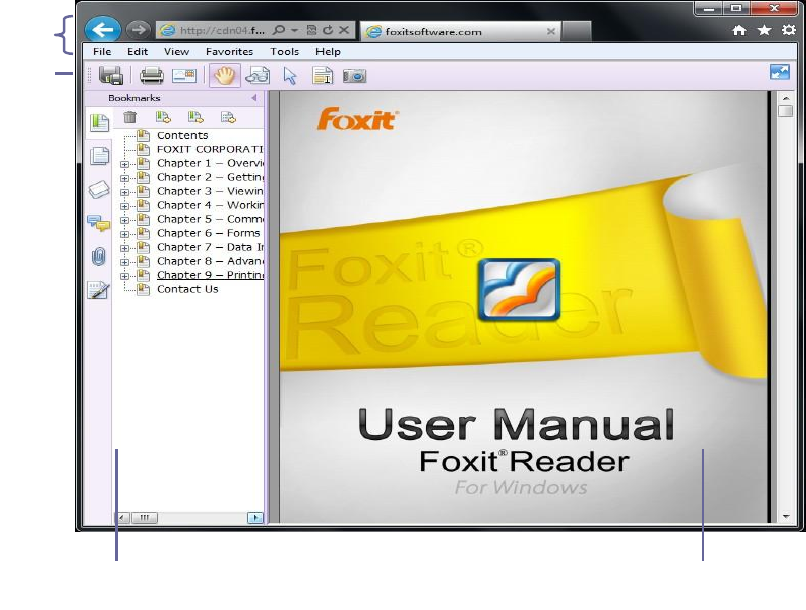Open the File menu
The width and height of the screenshot is (806, 610).
(102, 51)
